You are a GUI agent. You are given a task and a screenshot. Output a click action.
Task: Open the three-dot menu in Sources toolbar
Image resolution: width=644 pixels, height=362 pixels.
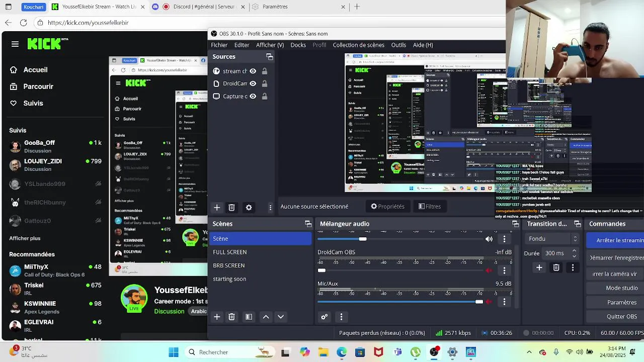270,207
